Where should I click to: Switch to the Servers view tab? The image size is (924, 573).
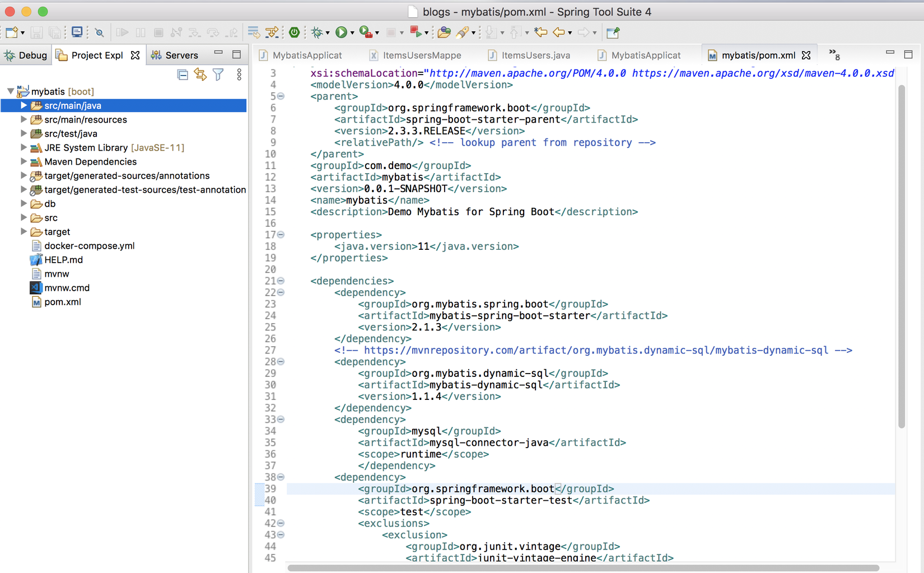[x=181, y=55]
